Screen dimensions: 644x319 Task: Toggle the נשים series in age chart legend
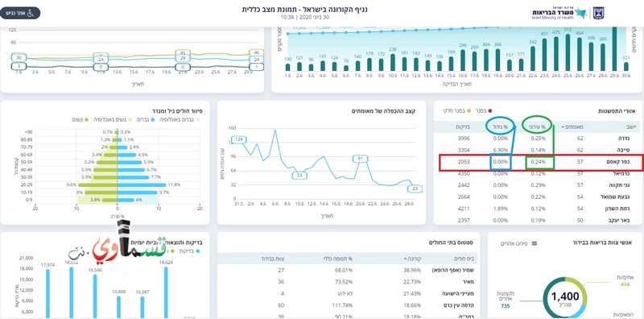(x=80, y=119)
